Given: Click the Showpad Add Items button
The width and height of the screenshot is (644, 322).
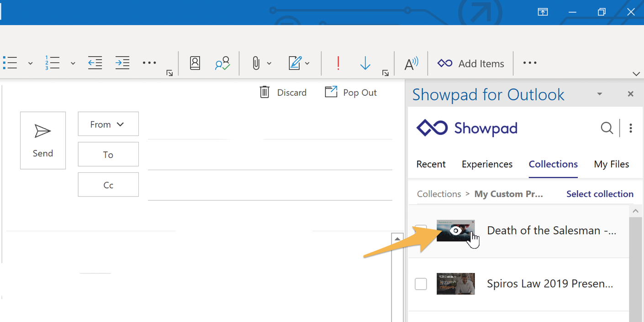Looking at the screenshot, I should (470, 63).
